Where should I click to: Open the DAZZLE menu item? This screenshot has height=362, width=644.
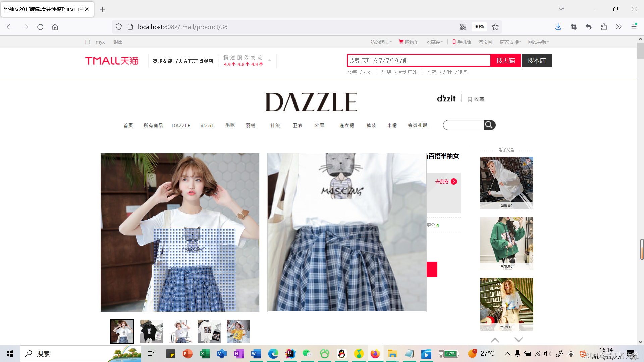[x=181, y=125]
